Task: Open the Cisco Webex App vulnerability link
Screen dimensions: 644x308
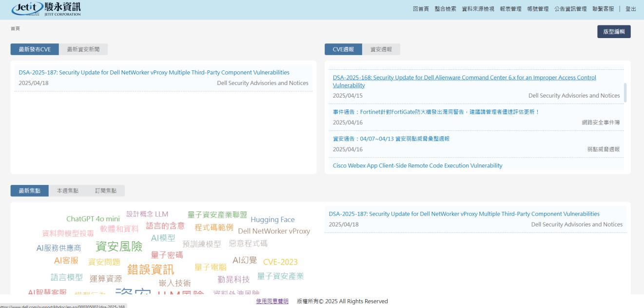Action: pyautogui.click(x=417, y=165)
